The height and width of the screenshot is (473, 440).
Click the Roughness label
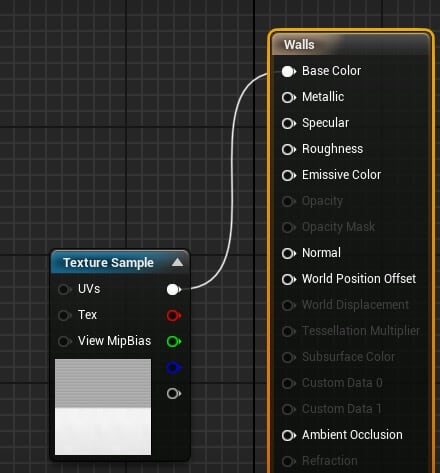(332, 149)
